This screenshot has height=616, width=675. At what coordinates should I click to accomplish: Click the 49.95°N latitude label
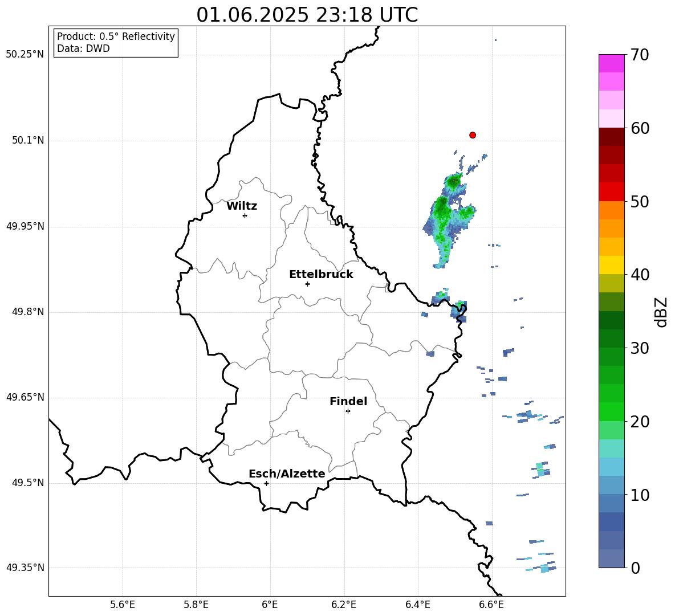25,226
